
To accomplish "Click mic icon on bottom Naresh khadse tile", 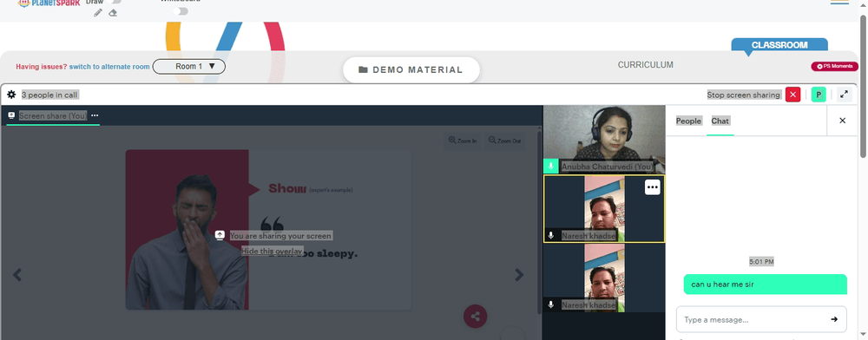I will pos(551,304).
